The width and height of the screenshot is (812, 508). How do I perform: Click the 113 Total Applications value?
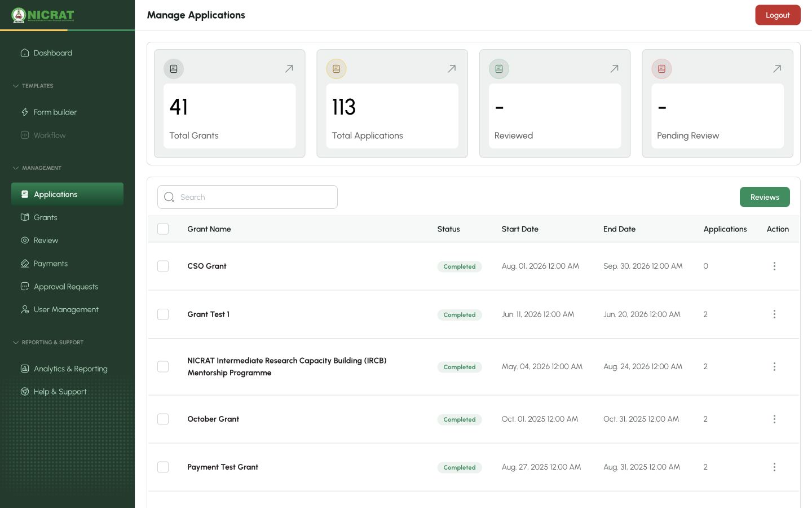click(344, 107)
